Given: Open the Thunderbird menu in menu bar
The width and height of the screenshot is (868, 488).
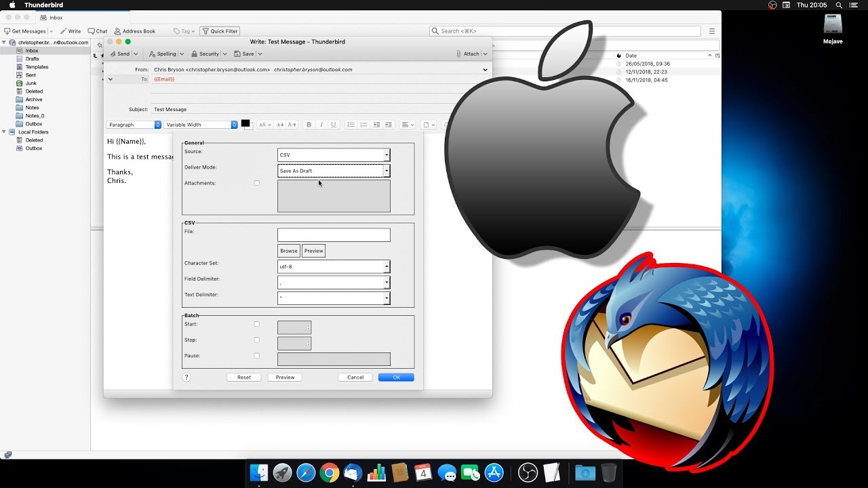Looking at the screenshot, I should [44, 5].
